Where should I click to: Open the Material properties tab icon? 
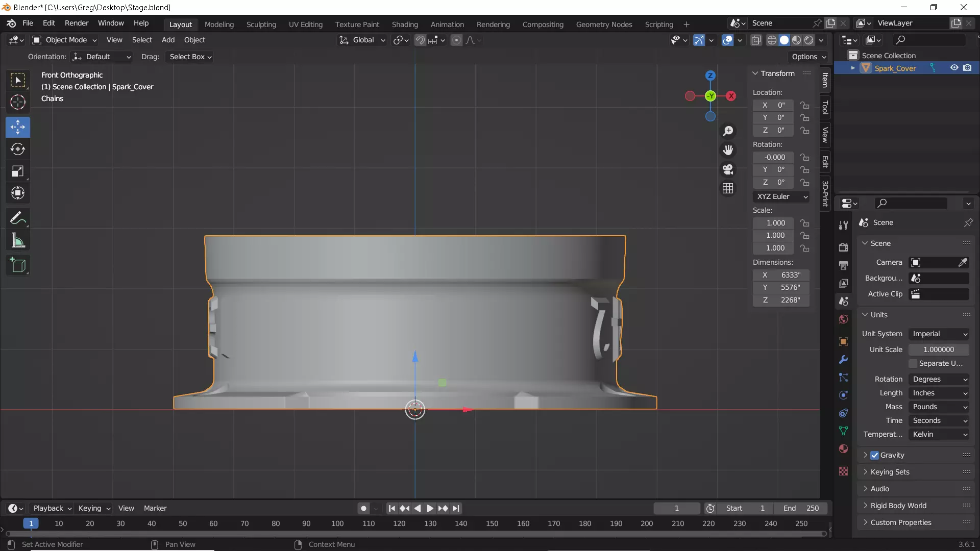click(x=843, y=449)
